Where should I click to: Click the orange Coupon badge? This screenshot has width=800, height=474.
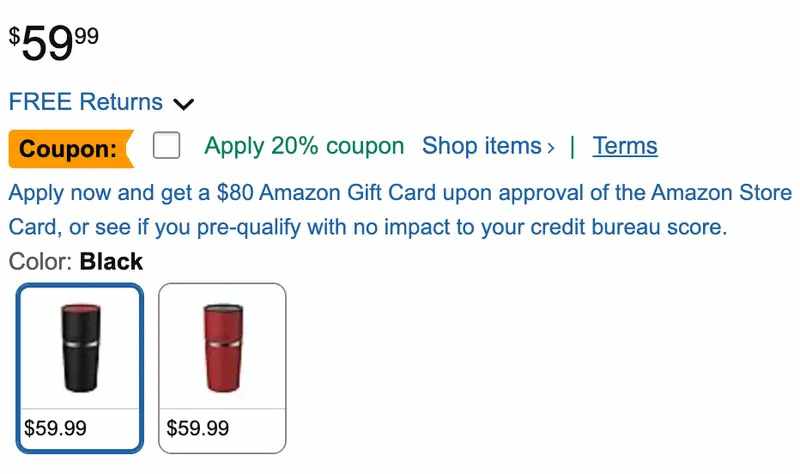click(69, 148)
